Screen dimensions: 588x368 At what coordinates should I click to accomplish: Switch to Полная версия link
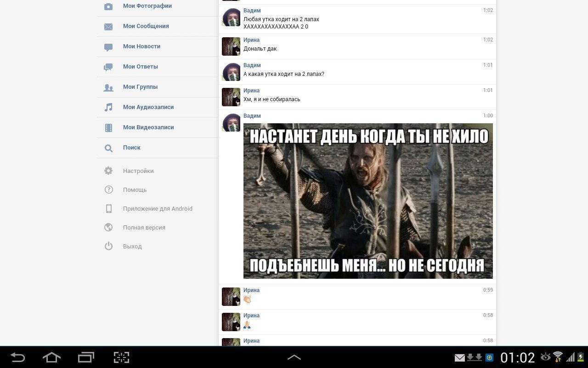(144, 228)
